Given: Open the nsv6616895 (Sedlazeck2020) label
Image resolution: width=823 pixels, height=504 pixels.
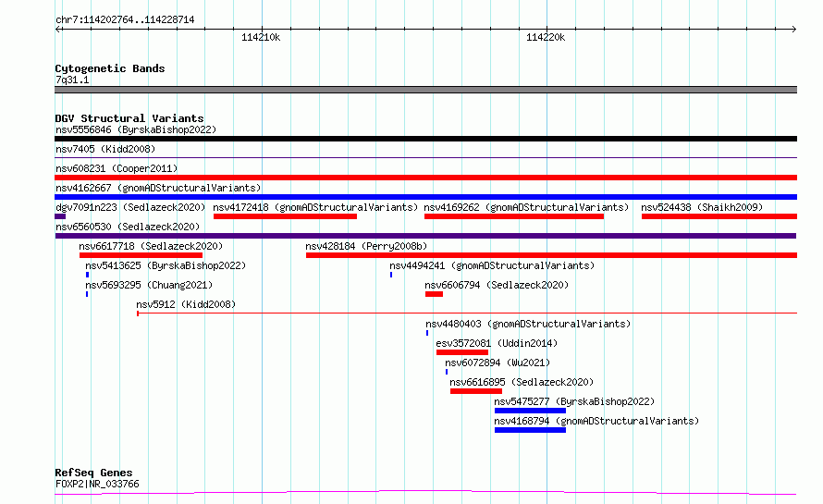Looking at the screenshot, I should tap(522, 382).
